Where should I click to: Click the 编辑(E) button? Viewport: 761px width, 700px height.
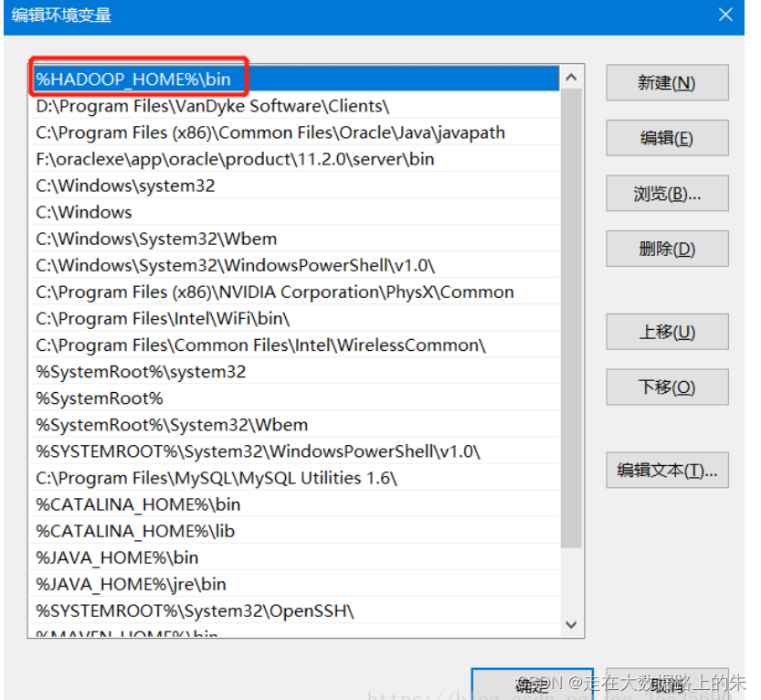pos(666,138)
